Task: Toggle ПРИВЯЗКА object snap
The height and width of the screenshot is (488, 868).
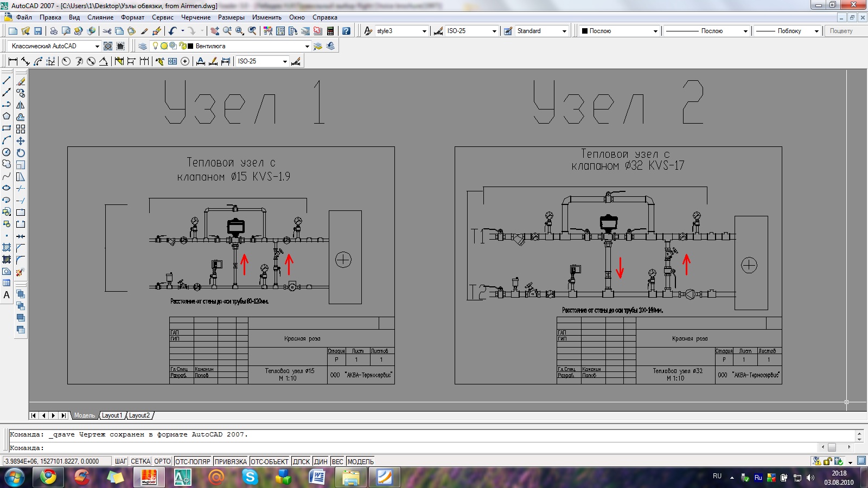Action: tap(231, 461)
